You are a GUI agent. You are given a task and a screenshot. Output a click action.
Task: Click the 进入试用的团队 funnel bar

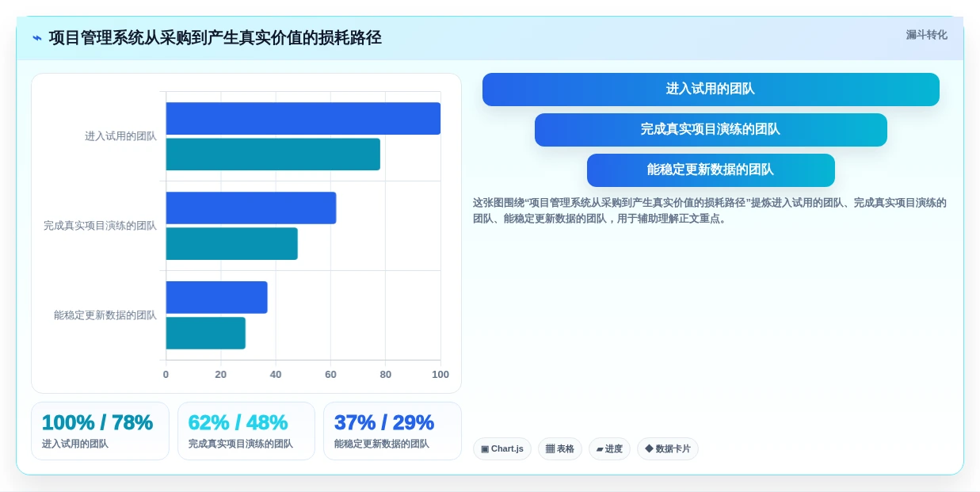(711, 90)
